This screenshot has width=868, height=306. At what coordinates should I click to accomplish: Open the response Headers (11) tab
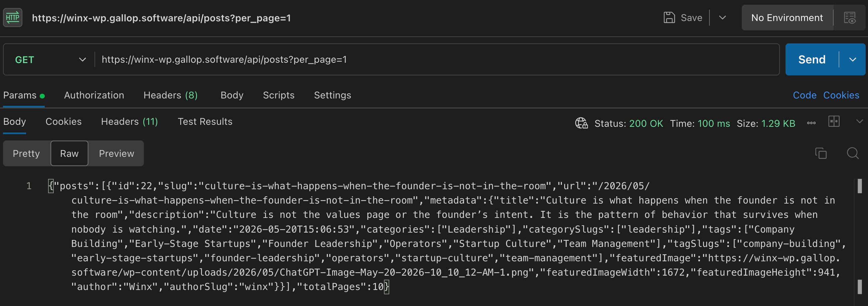coord(130,121)
